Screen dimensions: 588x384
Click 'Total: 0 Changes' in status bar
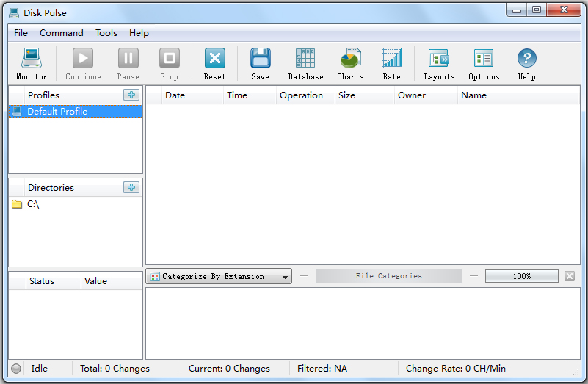(x=115, y=369)
